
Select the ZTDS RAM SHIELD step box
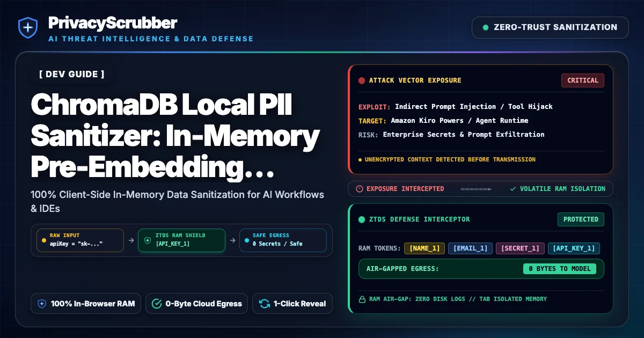click(181, 240)
